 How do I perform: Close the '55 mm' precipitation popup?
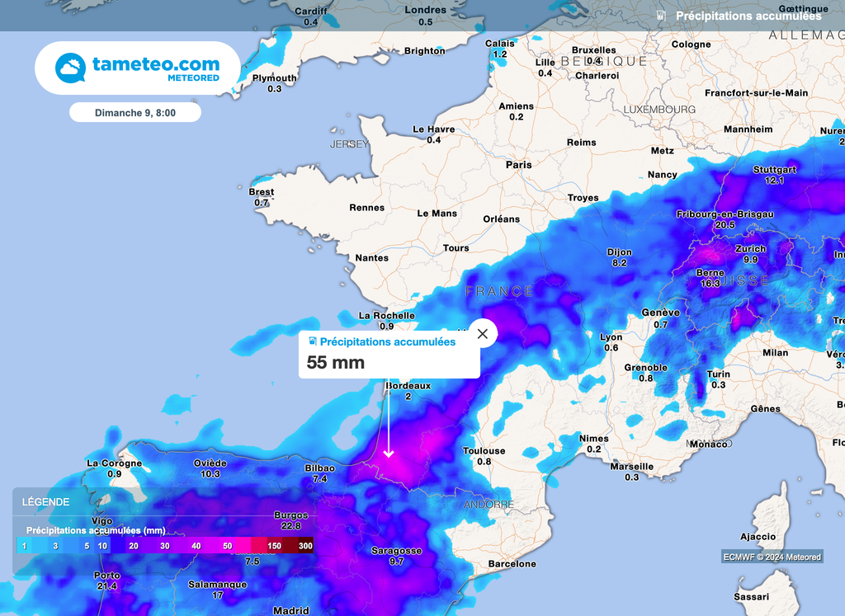click(482, 332)
